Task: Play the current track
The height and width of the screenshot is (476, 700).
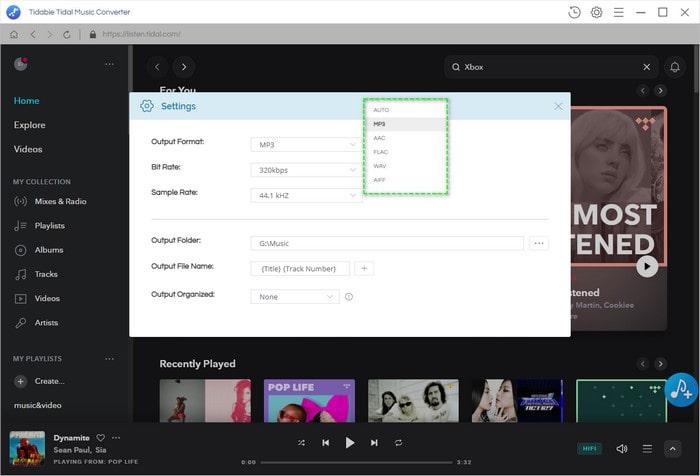Action: tap(350, 443)
